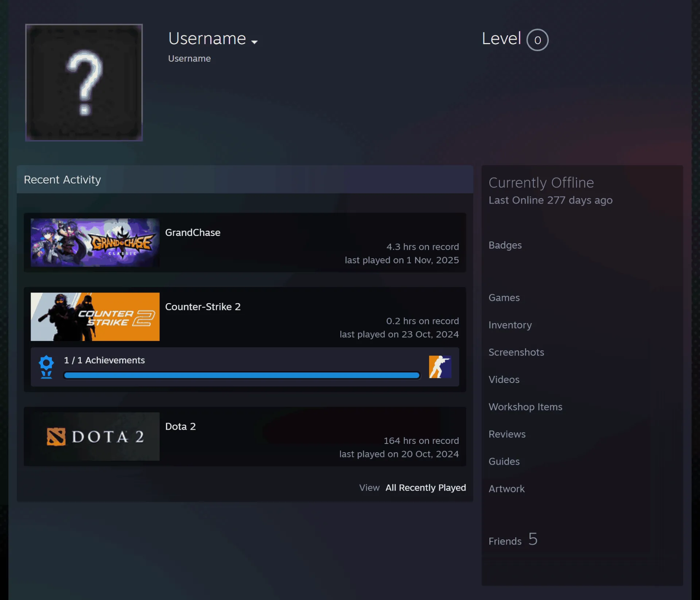Open the Counter-Strike 2 banner image
Screen dimensions: 700x600
tap(95, 317)
